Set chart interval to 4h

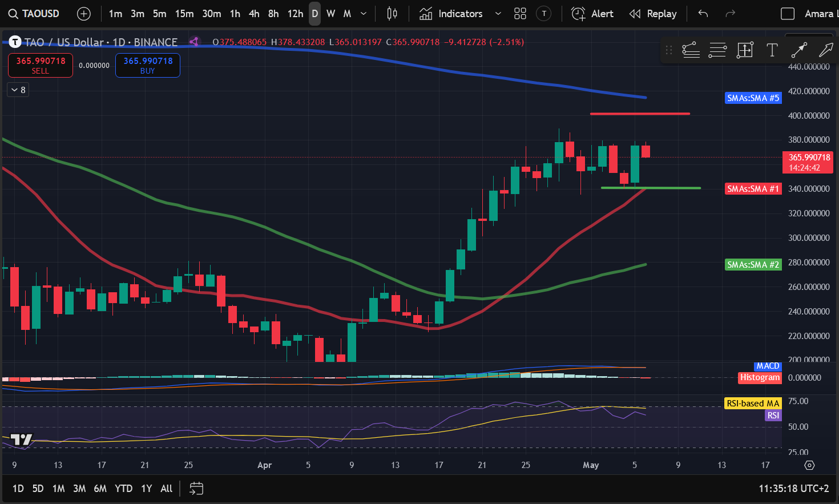point(255,14)
